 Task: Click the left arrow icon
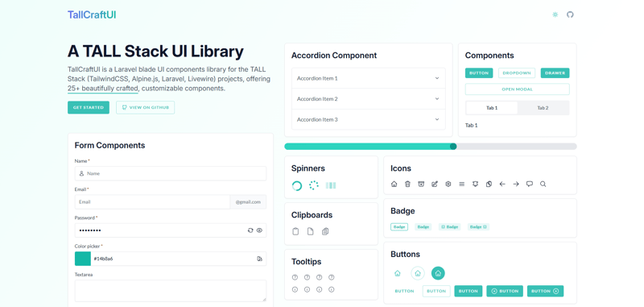pyautogui.click(x=502, y=184)
